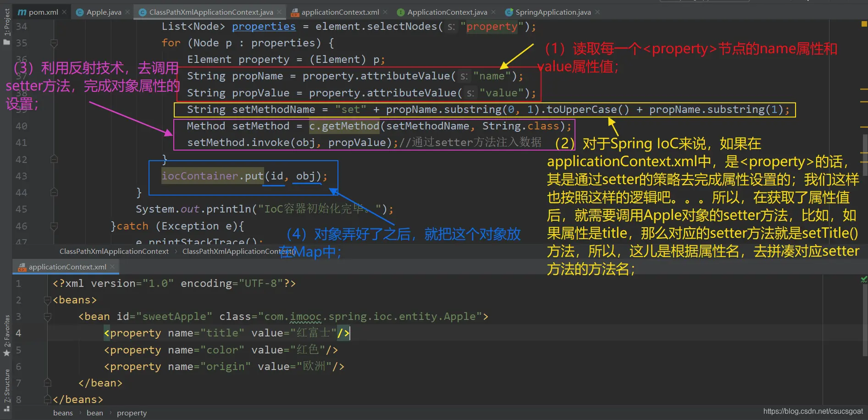Click the "UTF-8" encoding value
Image resolution: width=868 pixels, height=420 pixels.
261,284
